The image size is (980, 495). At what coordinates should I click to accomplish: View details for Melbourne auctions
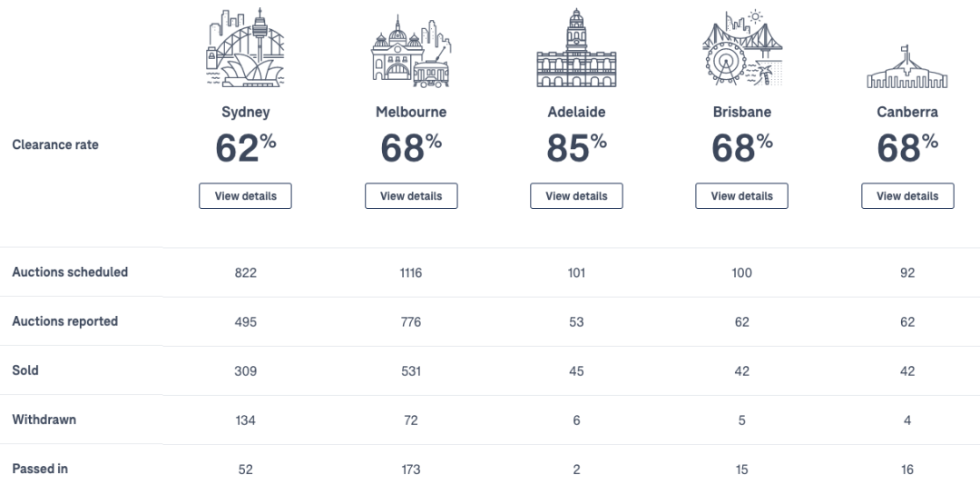[411, 196]
